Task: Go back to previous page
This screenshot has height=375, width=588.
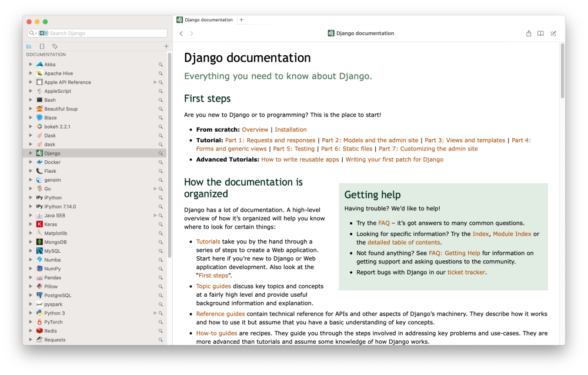Action: pyautogui.click(x=181, y=34)
